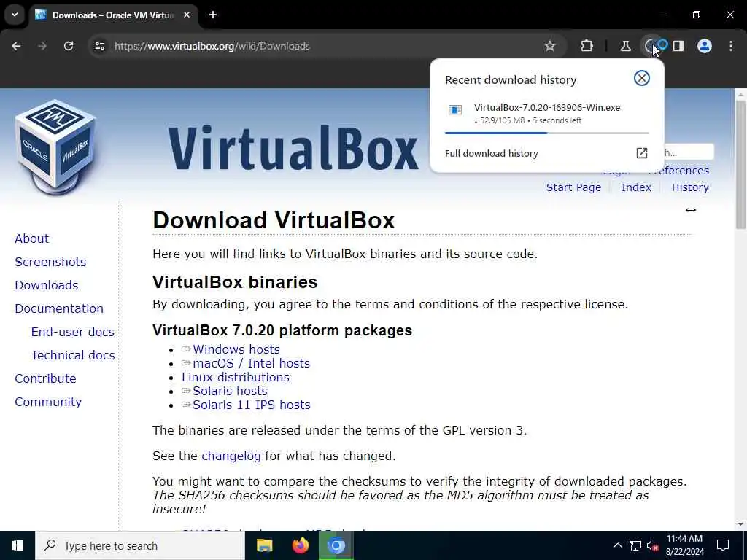Click the Download VirtualBox heading

tap(274, 220)
